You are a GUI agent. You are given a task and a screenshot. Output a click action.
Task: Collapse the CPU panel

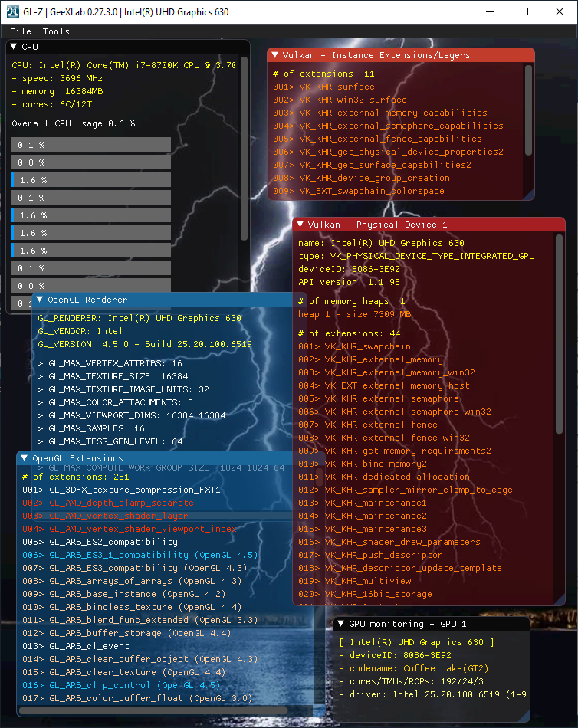coord(14,47)
